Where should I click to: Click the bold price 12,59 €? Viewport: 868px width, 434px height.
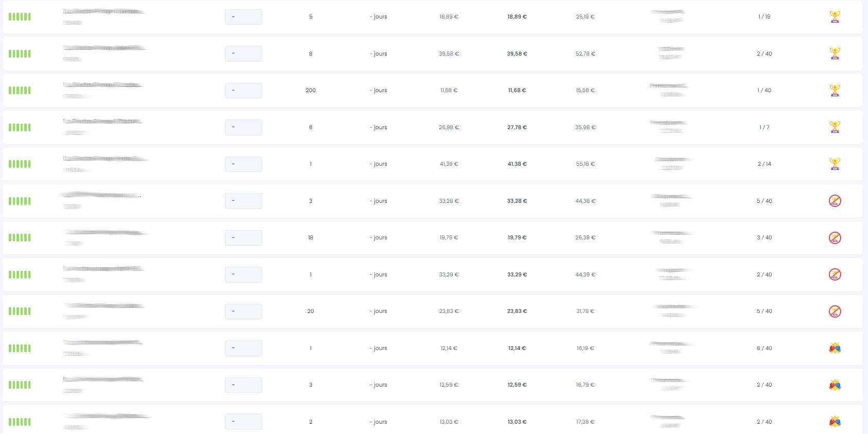click(517, 385)
